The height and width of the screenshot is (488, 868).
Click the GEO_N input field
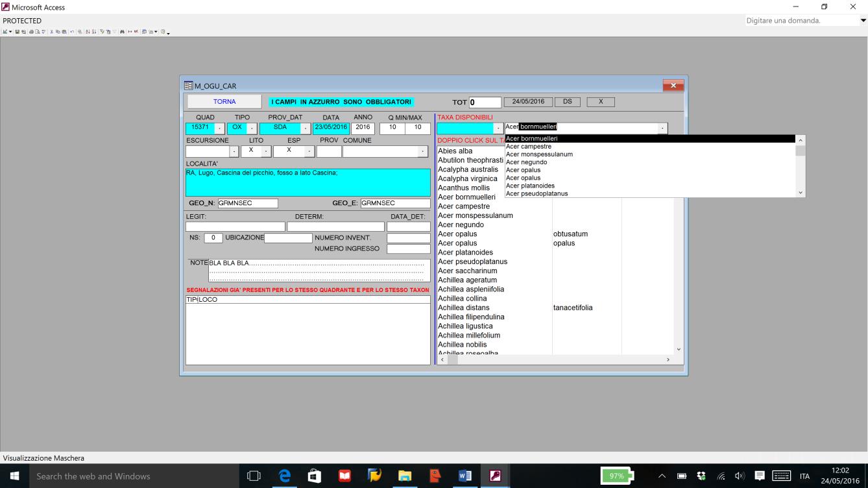click(248, 203)
